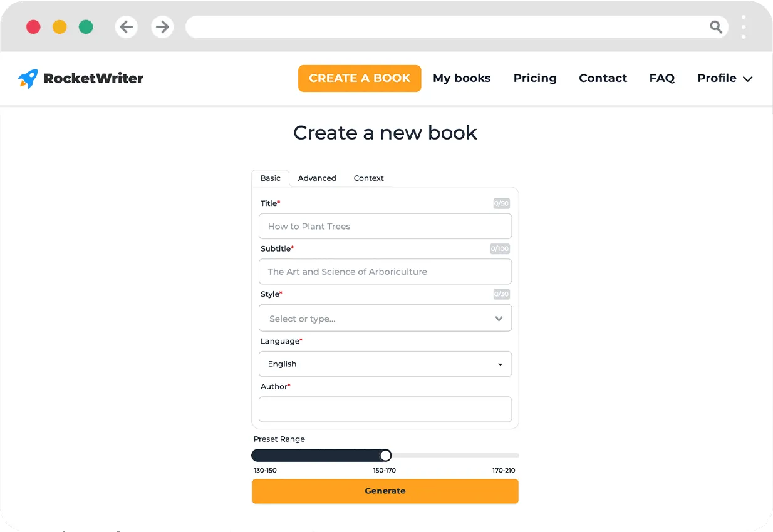The width and height of the screenshot is (773, 532).
Task: Click the orange Generate button
Action: pyautogui.click(x=385, y=491)
